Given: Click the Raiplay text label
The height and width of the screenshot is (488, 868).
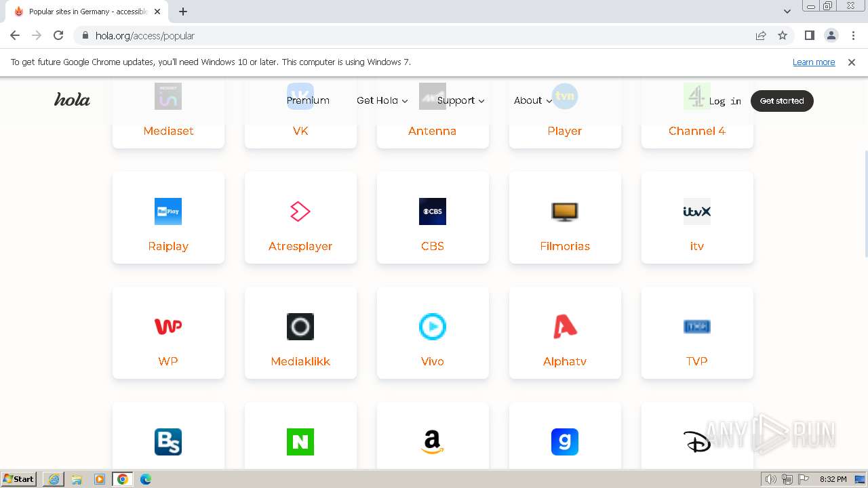Looking at the screenshot, I should [x=168, y=246].
